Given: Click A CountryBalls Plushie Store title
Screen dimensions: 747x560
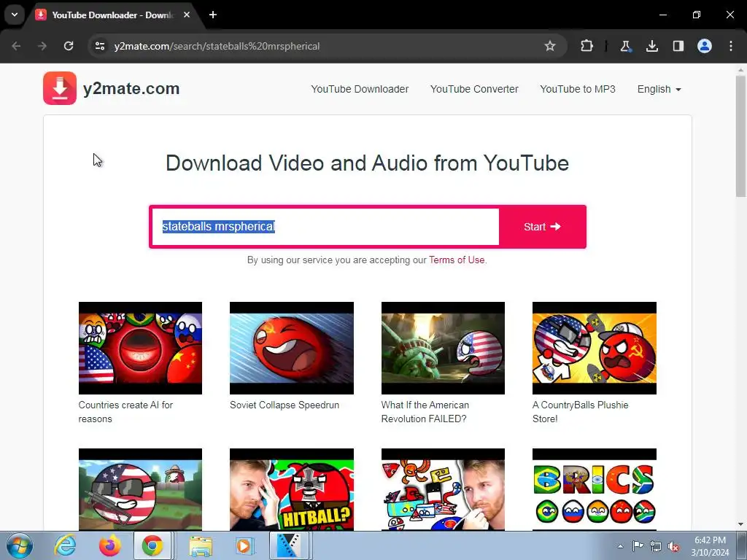Looking at the screenshot, I should click(x=580, y=412).
